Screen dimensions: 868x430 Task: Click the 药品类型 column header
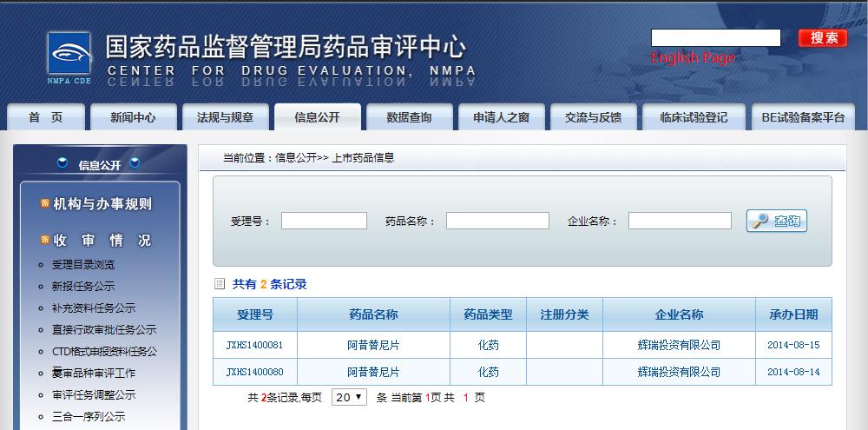(x=488, y=314)
